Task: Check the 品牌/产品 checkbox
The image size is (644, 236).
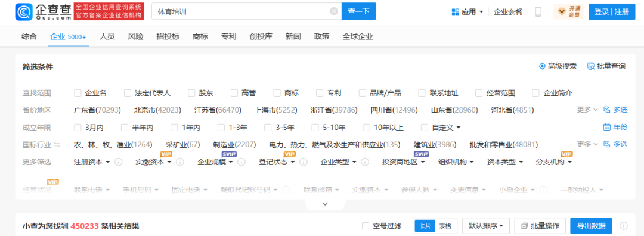Action: coord(363,93)
